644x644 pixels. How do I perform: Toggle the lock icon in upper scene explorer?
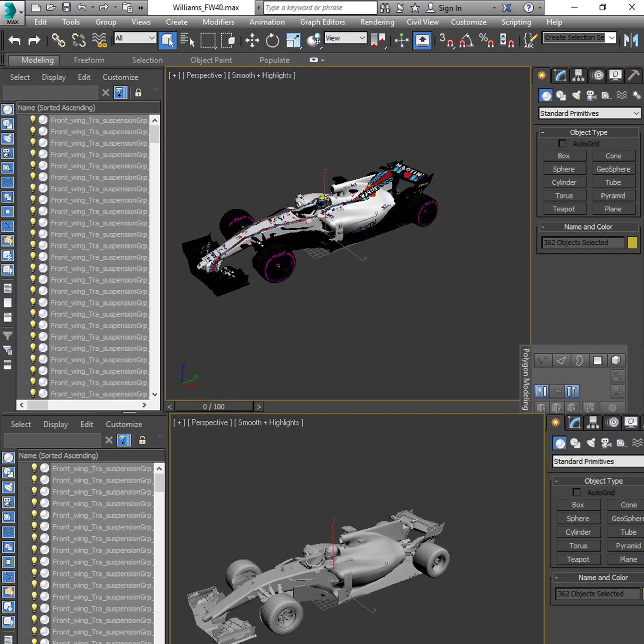coord(138,93)
